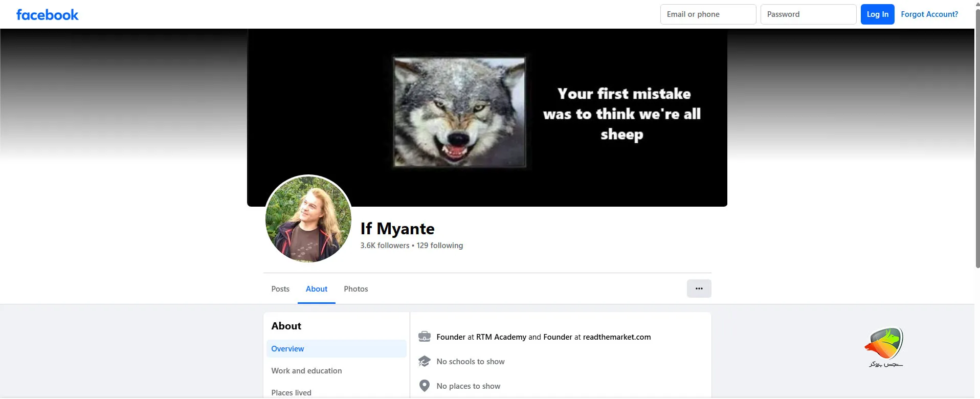Viewport: 980px width, 399px height.
Task: Switch to the Posts tab
Action: pyautogui.click(x=280, y=289)
